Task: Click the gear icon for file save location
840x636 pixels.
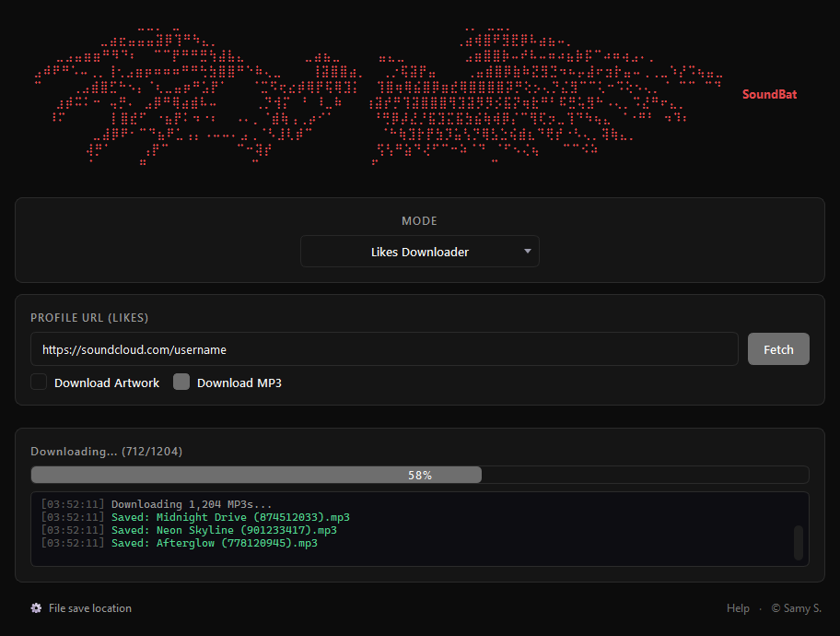Action: [x=36, y=607]
